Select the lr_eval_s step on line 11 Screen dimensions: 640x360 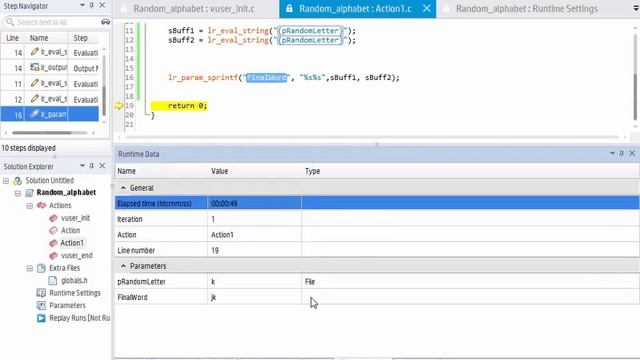(x=50, y=83)
